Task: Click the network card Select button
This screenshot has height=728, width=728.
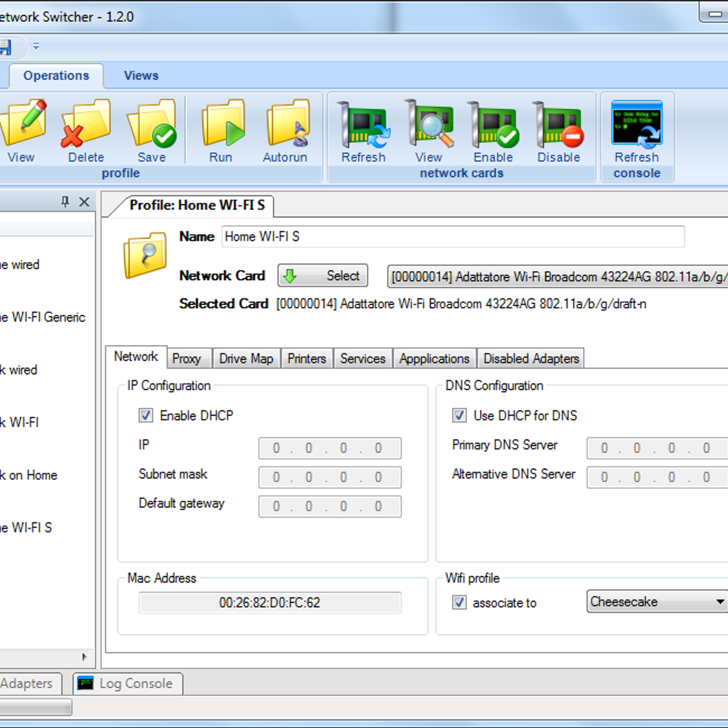Action: (x=323, y=276)
